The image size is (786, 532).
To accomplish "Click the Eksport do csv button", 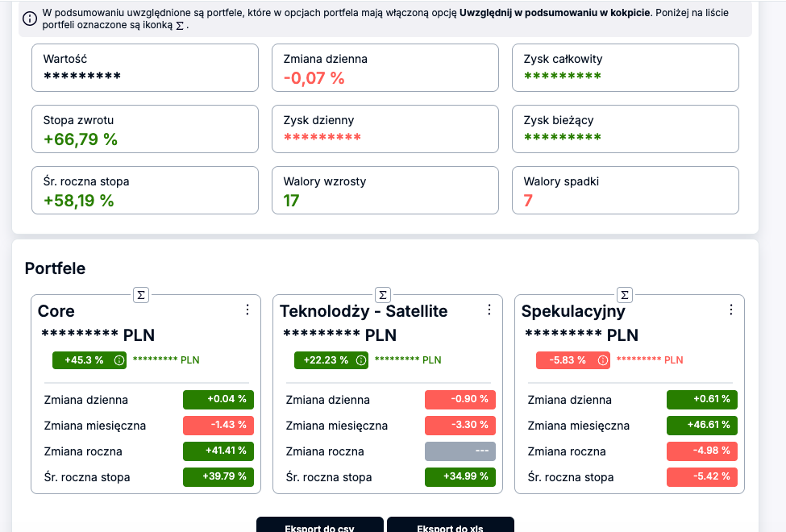I will click(x=320, y=525).
